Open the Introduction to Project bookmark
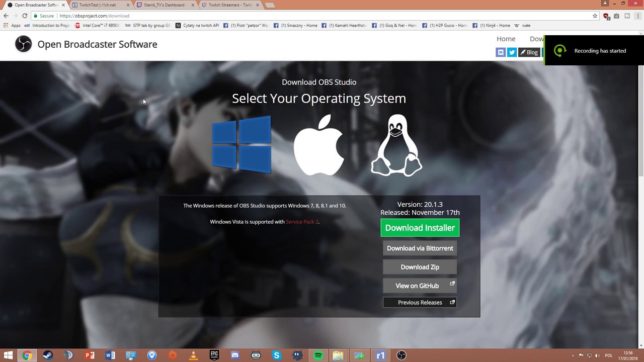Viewport: 644px width, 362px height. (x=47, y=26)
